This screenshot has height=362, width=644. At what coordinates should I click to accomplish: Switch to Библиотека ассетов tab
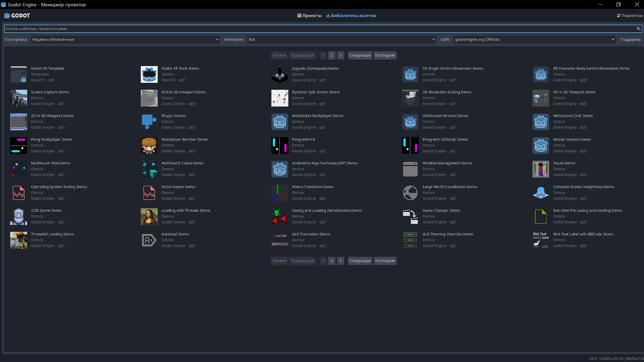click(351, 15)
